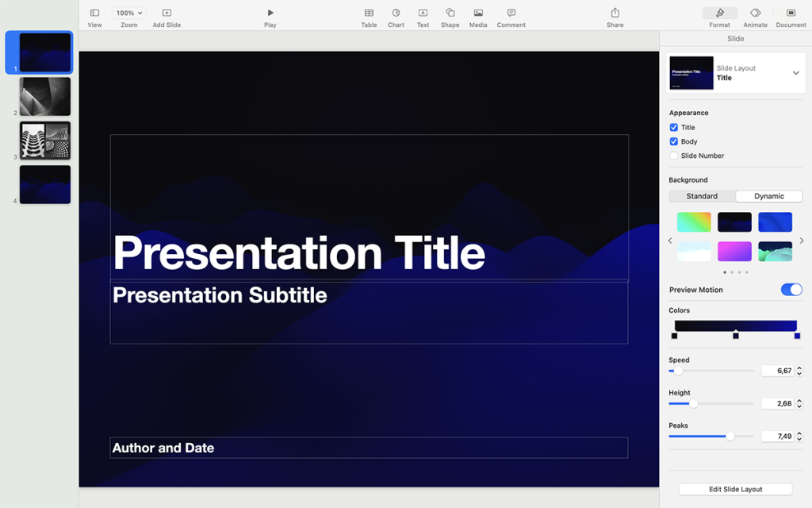This screenshot has height=508, width=812.
Task: Open the Slide Layout dropdown
Action: pyautogui.click(x=795, y=72)
